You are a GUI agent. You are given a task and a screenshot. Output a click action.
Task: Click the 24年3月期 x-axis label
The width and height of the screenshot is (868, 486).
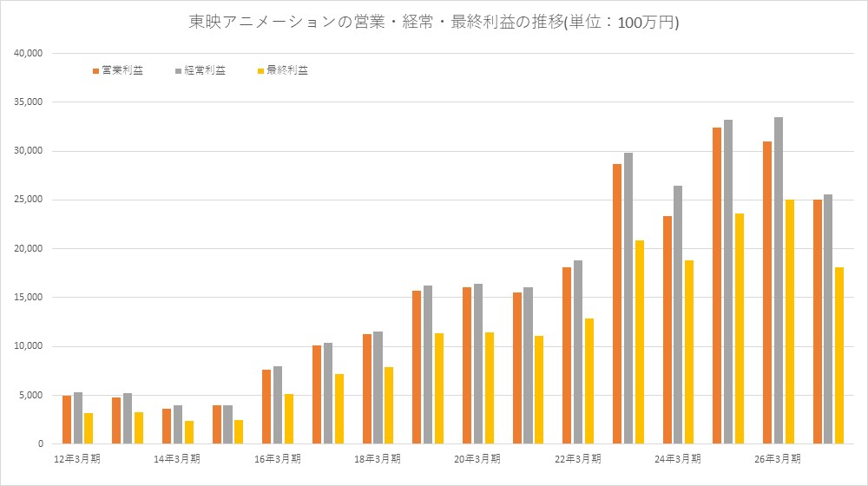pos(678,459)
